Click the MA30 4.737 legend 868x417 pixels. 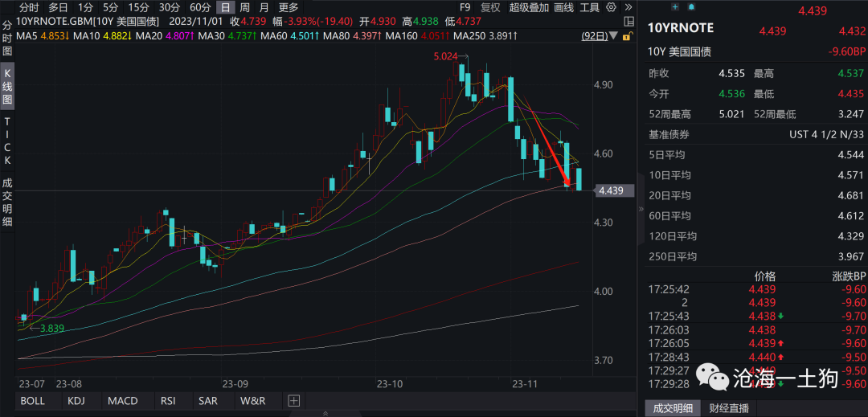(x=227, y=36)
